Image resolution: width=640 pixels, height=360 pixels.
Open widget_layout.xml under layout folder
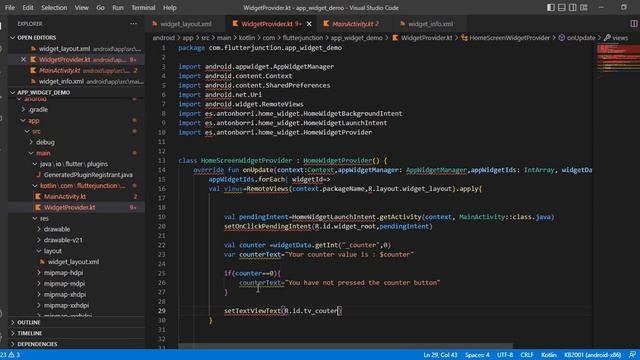[x=77, y=262]
